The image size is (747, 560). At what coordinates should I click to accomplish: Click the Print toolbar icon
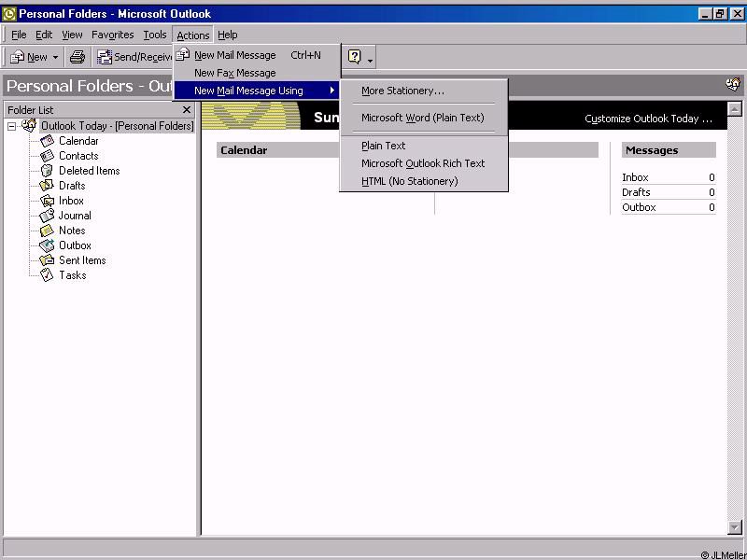click(x=78, y=57)
